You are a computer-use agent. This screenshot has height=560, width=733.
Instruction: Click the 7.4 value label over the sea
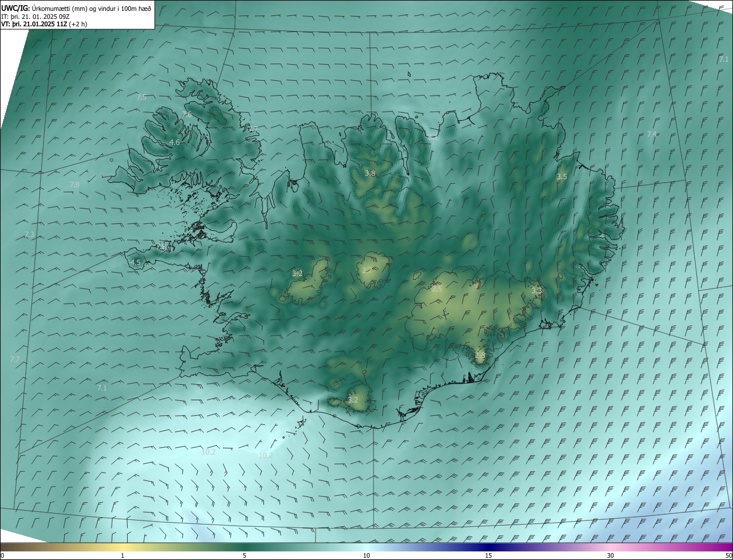(x=652, y=134)
